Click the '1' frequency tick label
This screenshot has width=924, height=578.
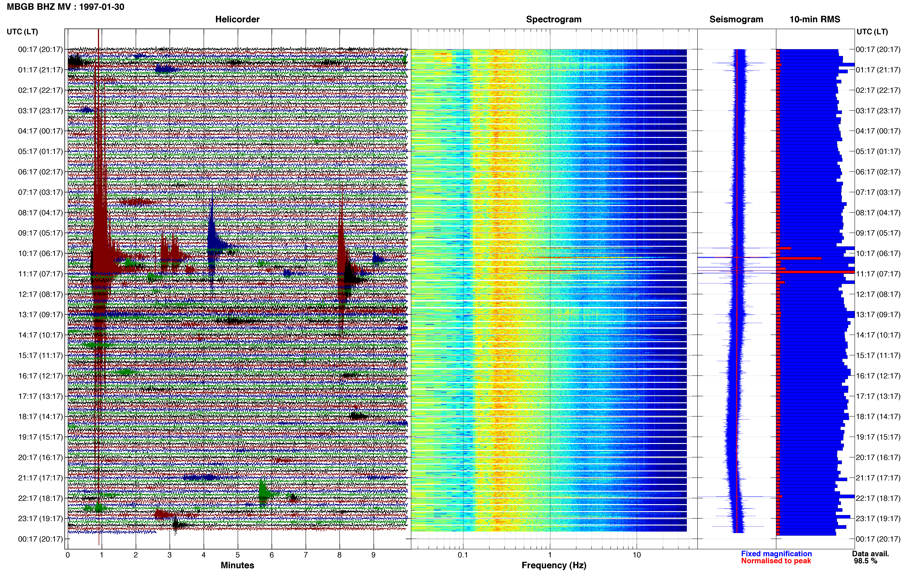point(550,555)
